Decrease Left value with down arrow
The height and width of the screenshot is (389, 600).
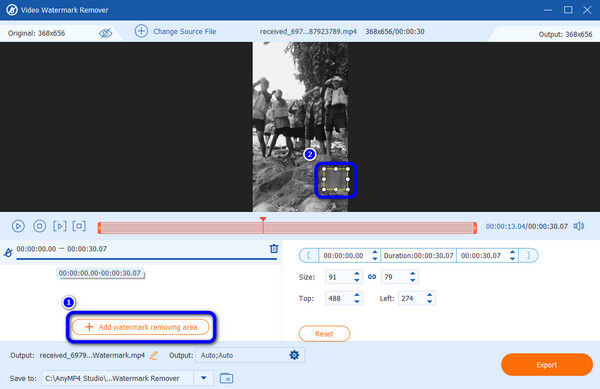[x=429, y=302]
